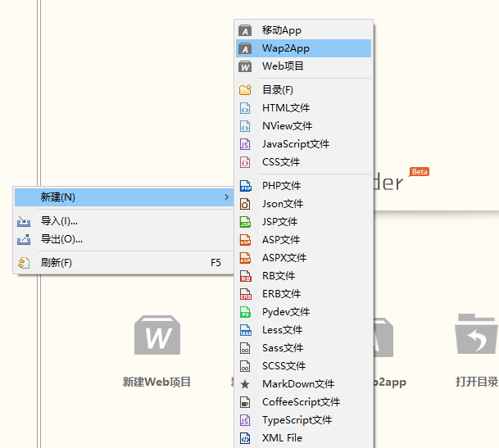Create a new MarkDown文件
The height and width of the screenshot is (448, 499).
pyautogui.click(x=304, y=384)
